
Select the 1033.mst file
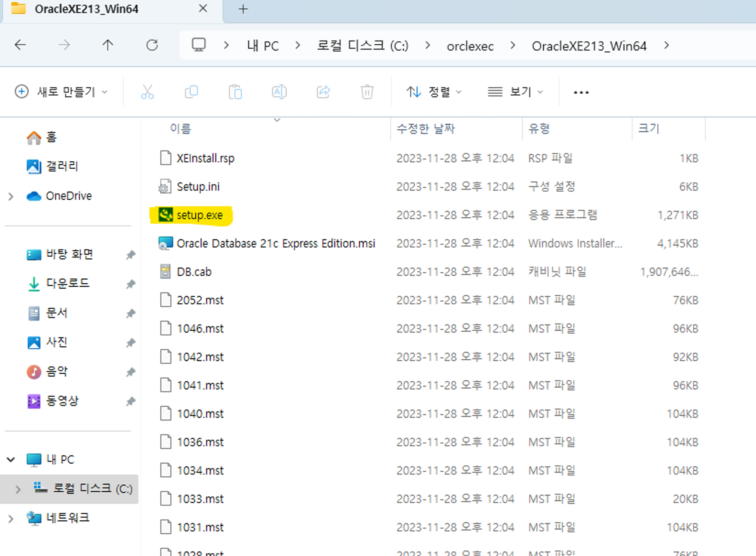tap(200, 499)
